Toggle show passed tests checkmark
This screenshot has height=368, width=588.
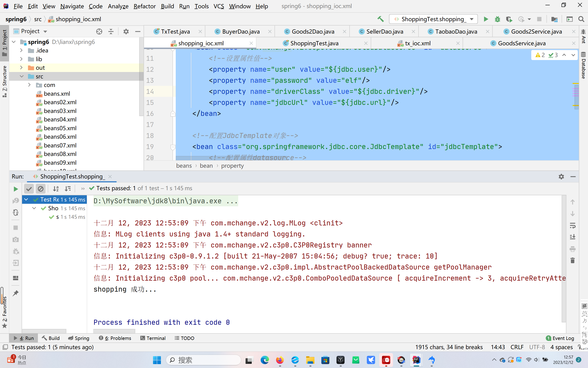click(29, 189)
